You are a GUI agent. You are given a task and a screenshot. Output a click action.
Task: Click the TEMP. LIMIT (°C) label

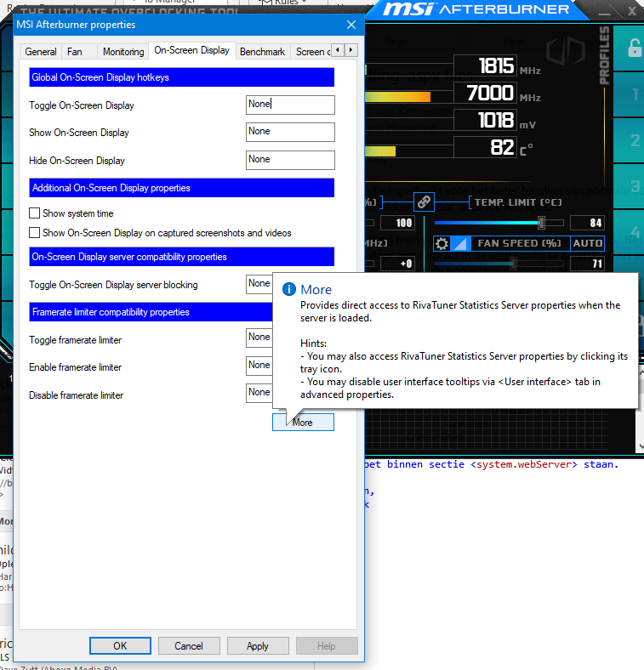(518, 202)
